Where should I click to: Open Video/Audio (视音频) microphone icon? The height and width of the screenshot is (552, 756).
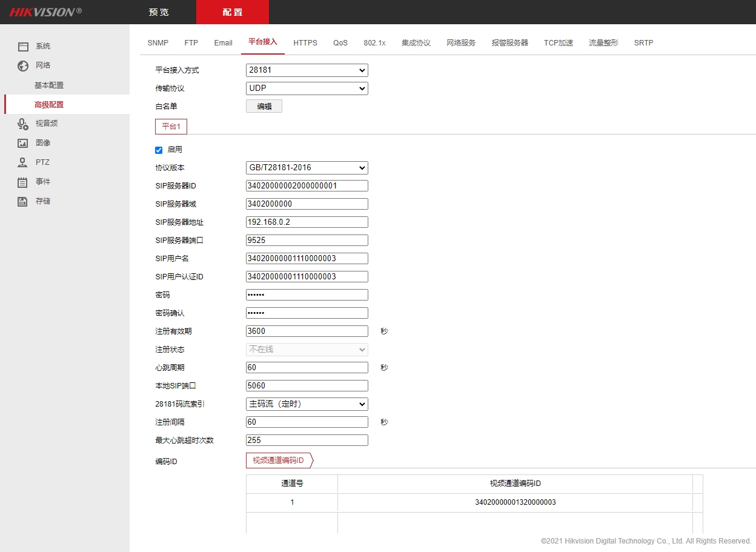click(x=23, y=124)
